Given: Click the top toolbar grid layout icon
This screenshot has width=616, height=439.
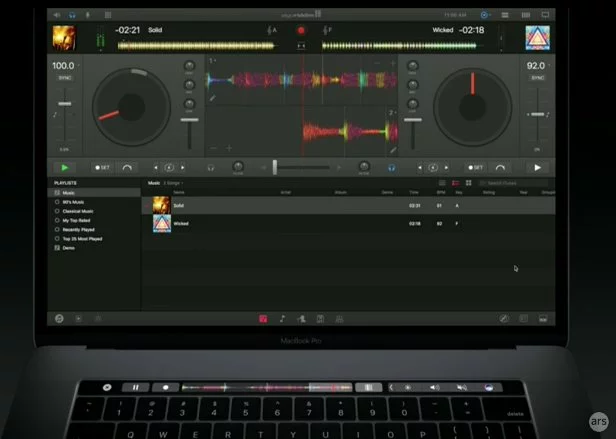Looking at the screenshot, I should 108,15.
